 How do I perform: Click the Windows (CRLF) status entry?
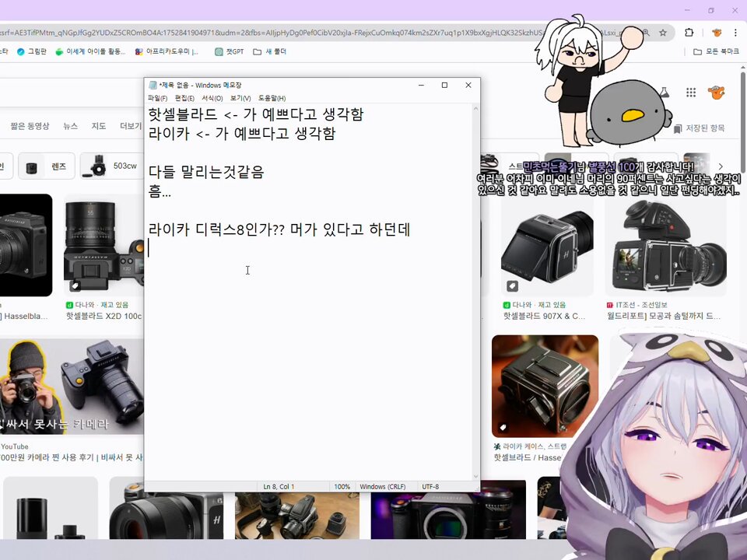coord(383,487)
